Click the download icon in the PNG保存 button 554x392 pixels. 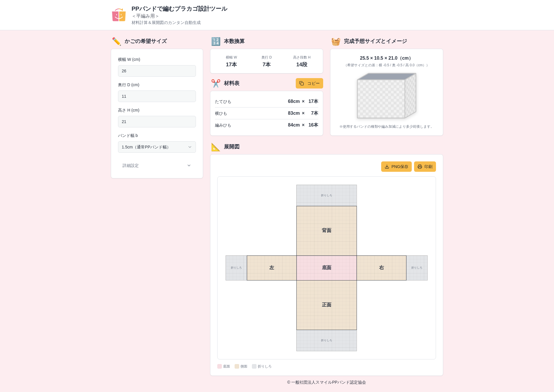click(387, 167)
